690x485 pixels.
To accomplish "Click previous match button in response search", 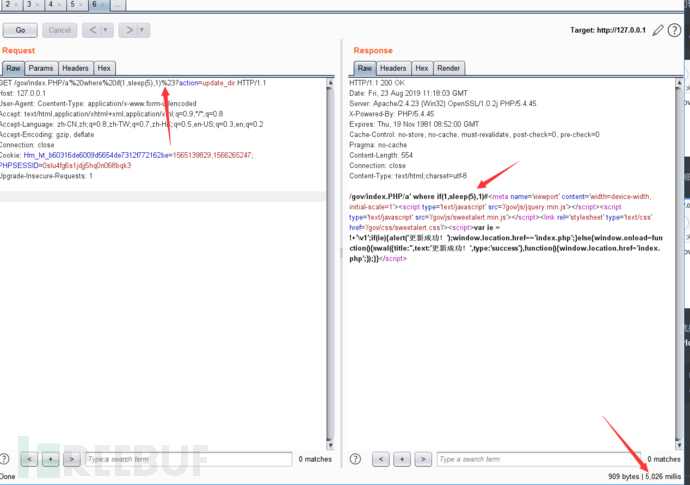I will pyautogui.click(x=381, y=459).
